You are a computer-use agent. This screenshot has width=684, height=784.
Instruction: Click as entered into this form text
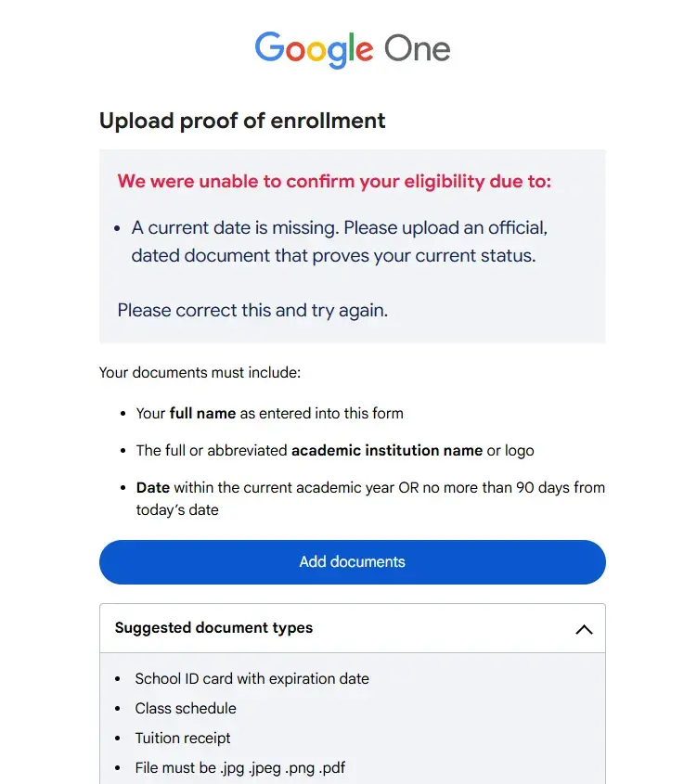pyautogui.click(x=321, y=414)
